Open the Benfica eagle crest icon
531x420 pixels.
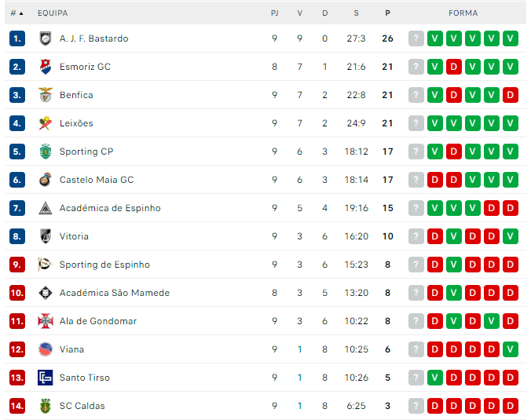click(46, 95)
